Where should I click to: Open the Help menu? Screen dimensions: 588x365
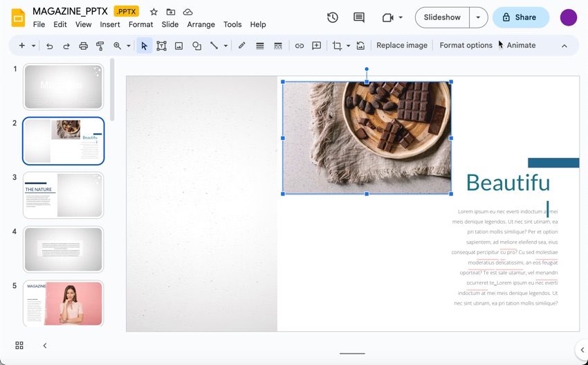coord(258,24)
